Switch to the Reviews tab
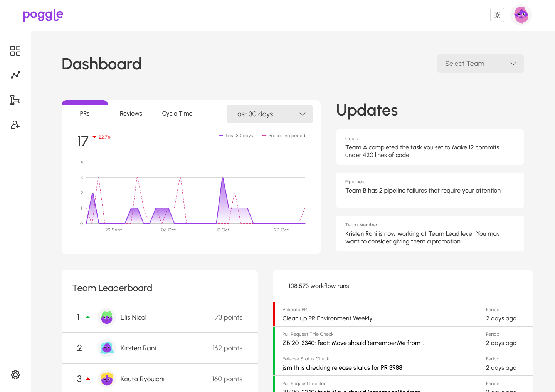Viewport: 555px width, 392px height. click(131, 114)
